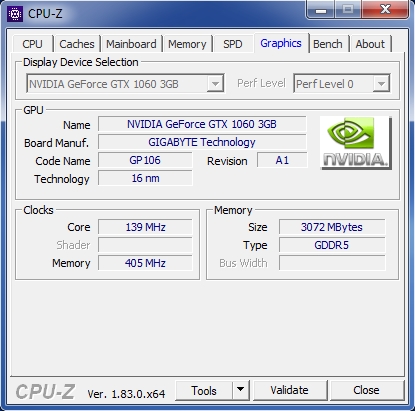This screenshot has width=415, height=411.
Task: Switch to the CPU tab
Action: coord(33,44)
